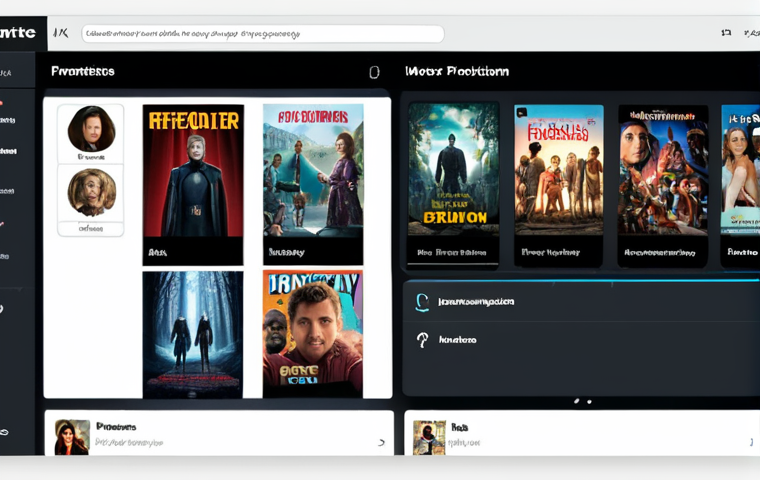Click the name caption under the dark-haired avatar

[x=91, y=157]
